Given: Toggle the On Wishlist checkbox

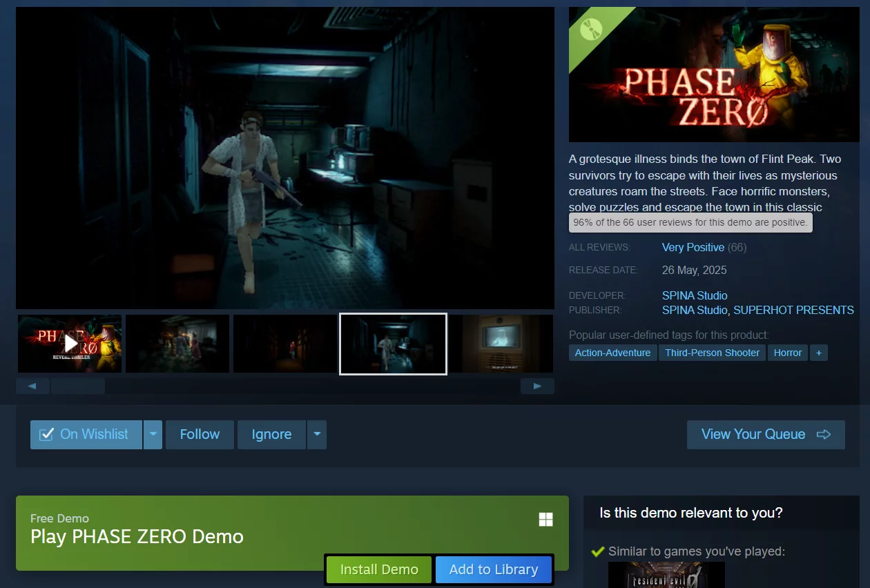Looking at the screenshot, I should pyautogui.click(x=47, y=434).
